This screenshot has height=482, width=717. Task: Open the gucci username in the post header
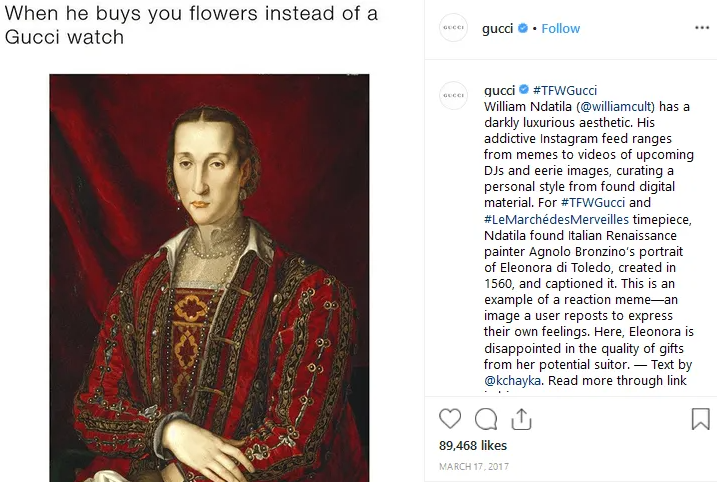coord(497,29)
